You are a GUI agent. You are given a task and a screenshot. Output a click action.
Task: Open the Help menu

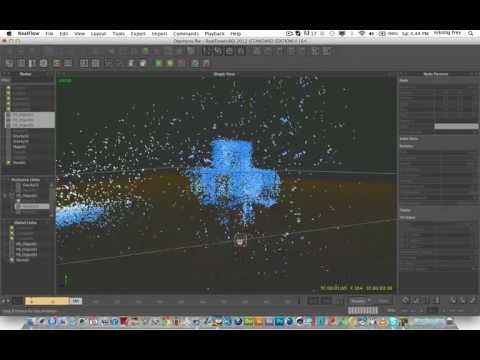[235, 34]
